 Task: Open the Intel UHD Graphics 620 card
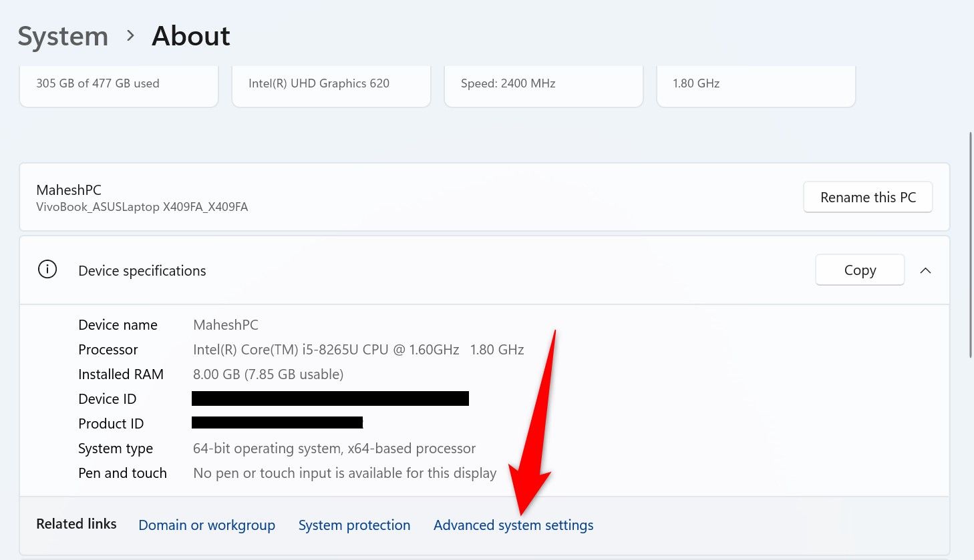331,84
